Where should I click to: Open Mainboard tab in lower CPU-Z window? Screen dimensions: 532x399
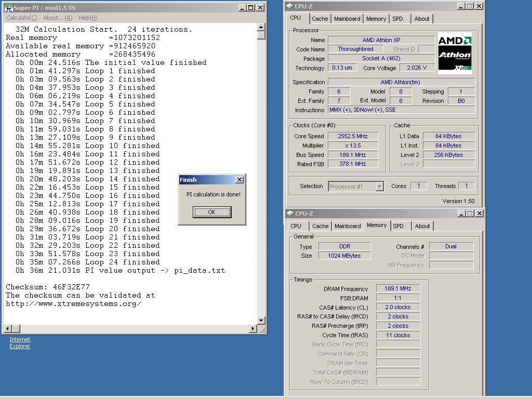[348, 226]
